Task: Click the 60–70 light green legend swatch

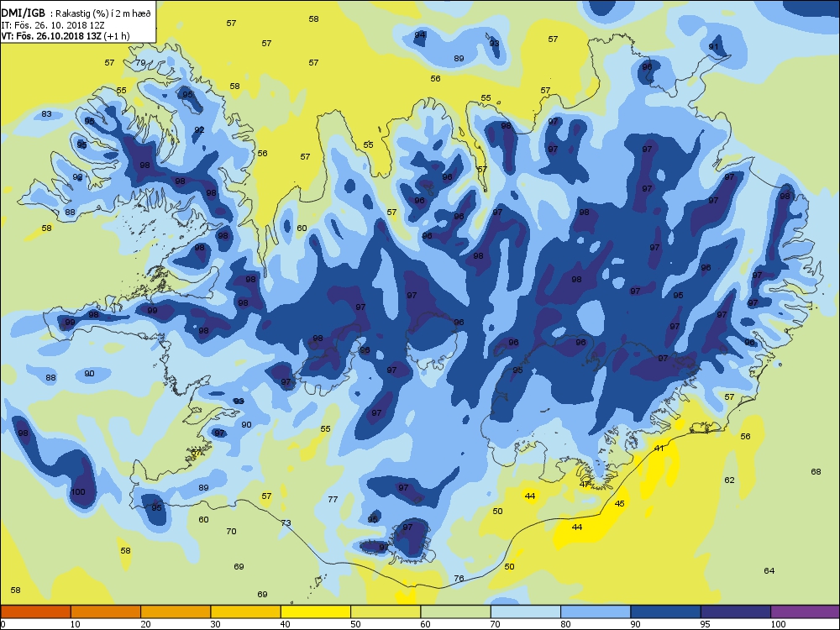Action: click(x=456, y=612)
